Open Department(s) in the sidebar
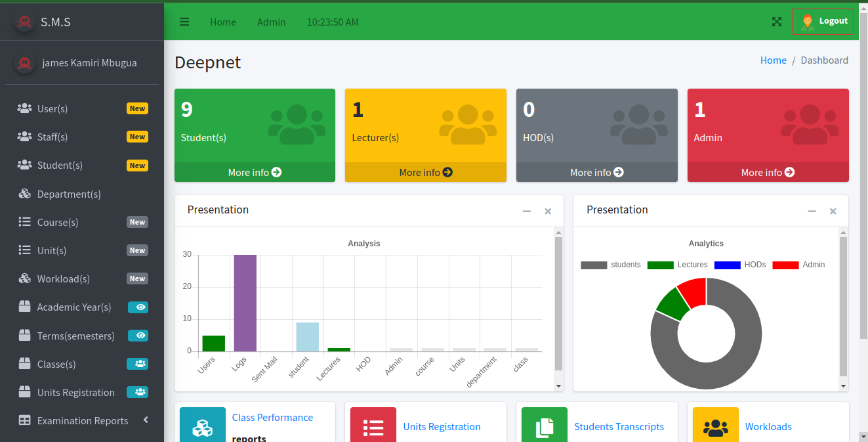 pos(69,194)
